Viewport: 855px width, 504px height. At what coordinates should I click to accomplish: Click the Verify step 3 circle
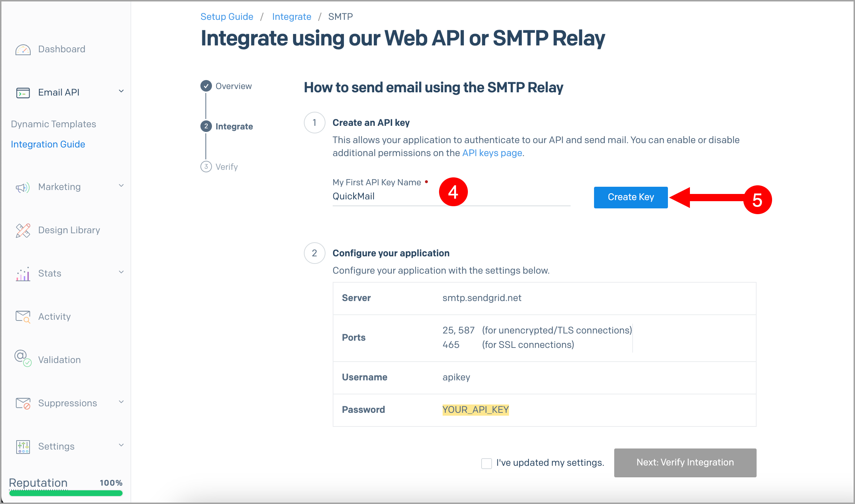pos(206,167)
